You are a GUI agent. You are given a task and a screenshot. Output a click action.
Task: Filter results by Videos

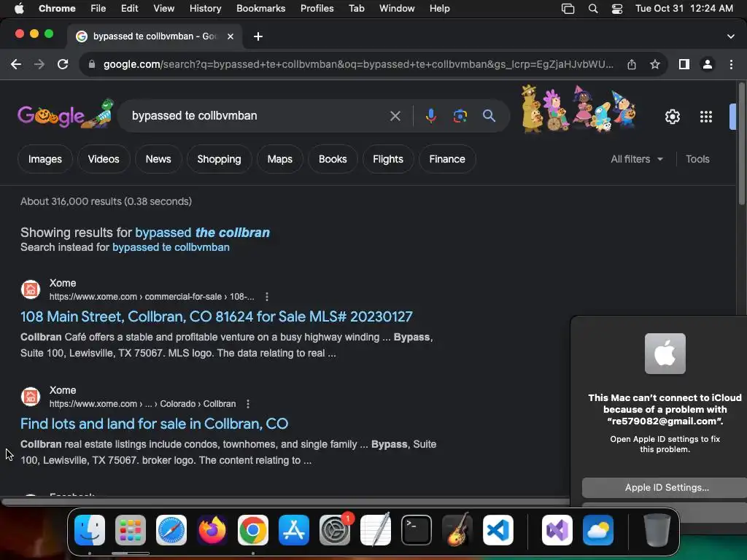(x=104, y=159)
